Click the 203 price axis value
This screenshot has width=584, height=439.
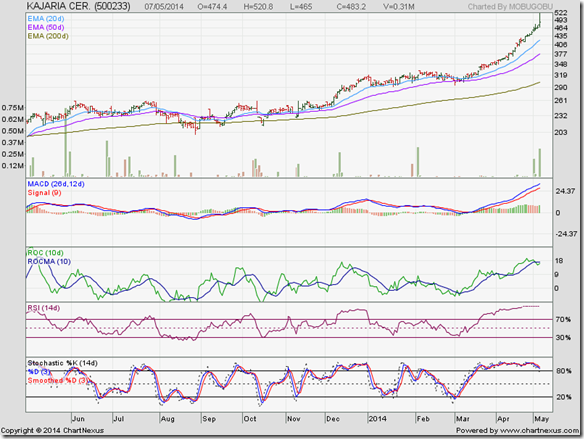(x=561, y=133)
